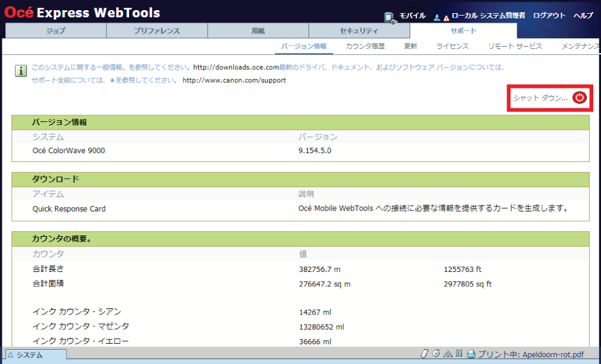Switch to the 更新 sub-tab

click(x=410, y=47)
